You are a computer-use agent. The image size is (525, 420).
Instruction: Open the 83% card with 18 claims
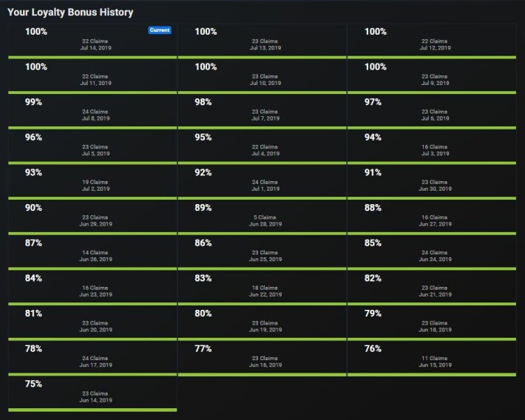coord(262,288)
